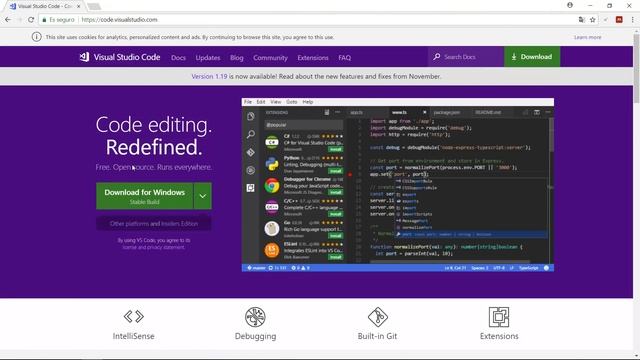This screenshot has width=640, height=360.
Task: Click the Debugging bug icon
Action: (x=255, y=317)
